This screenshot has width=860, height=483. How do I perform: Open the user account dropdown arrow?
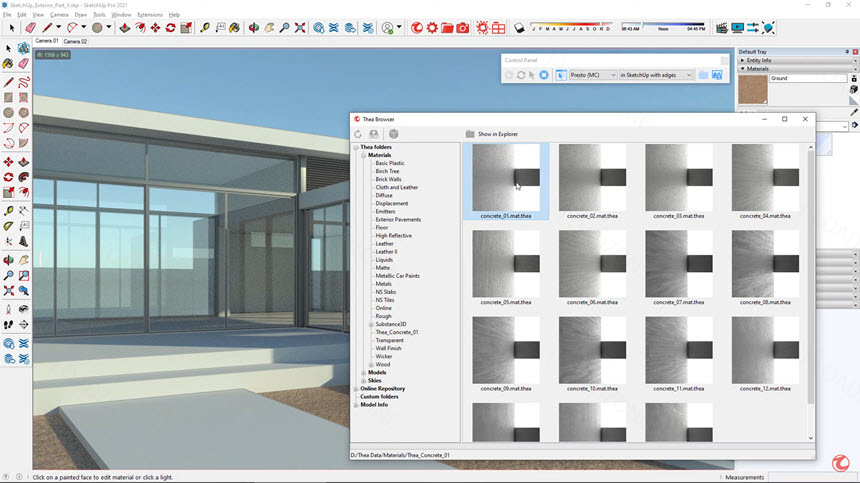[399, 27]
